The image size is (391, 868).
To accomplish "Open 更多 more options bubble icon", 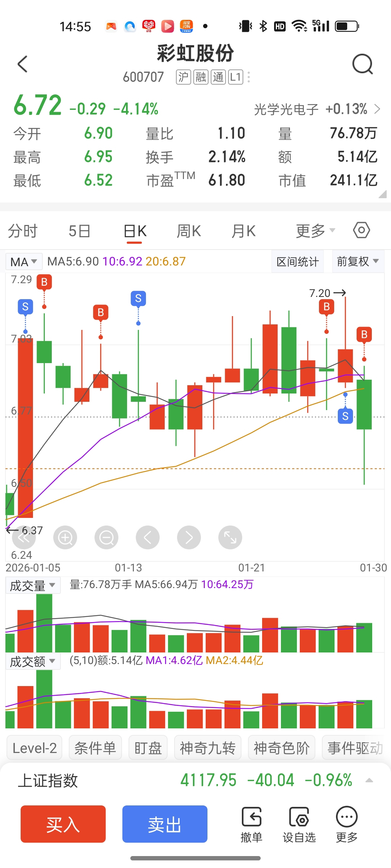I will pos(347,825).
